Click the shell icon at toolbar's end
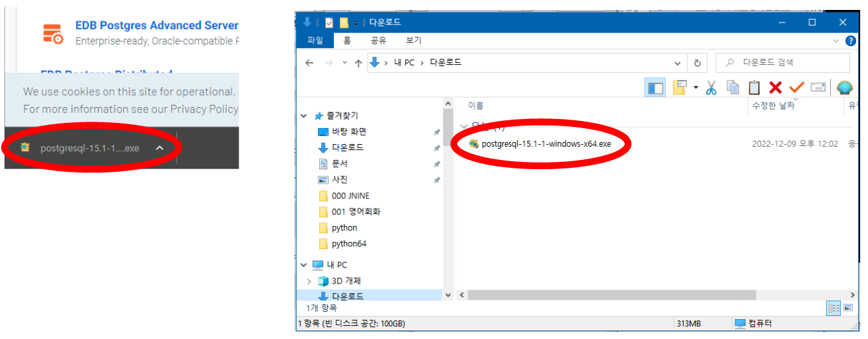The width and height of the screenshot is (868, 339). (x=844, y=87)
